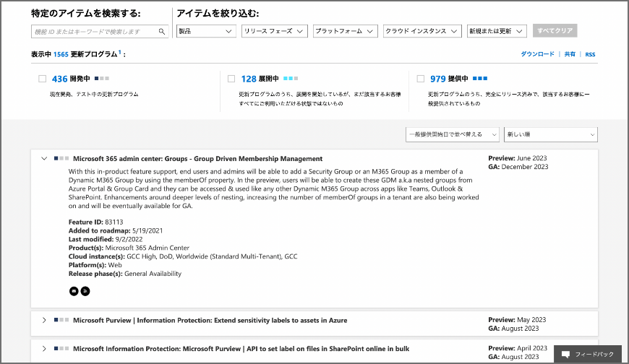Click the Preview: May 2023 date
This screenshot has height=364, width=629.
517,320
